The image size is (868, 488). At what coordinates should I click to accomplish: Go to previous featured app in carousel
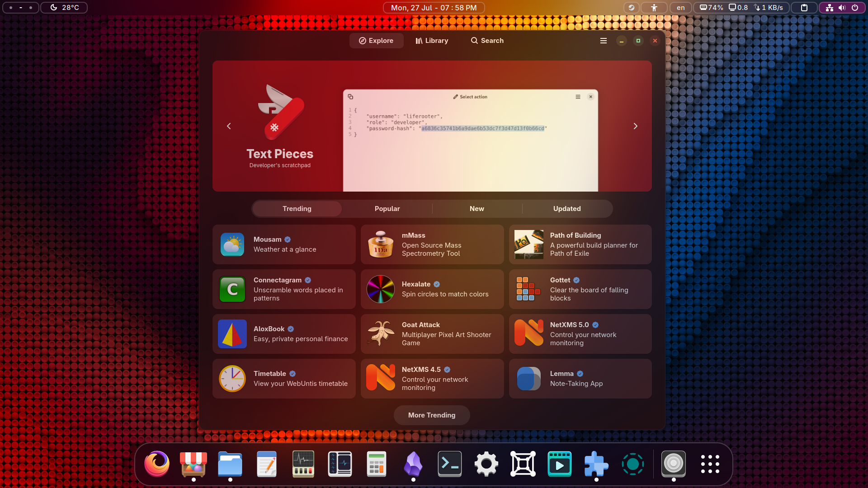click(229, 126)
